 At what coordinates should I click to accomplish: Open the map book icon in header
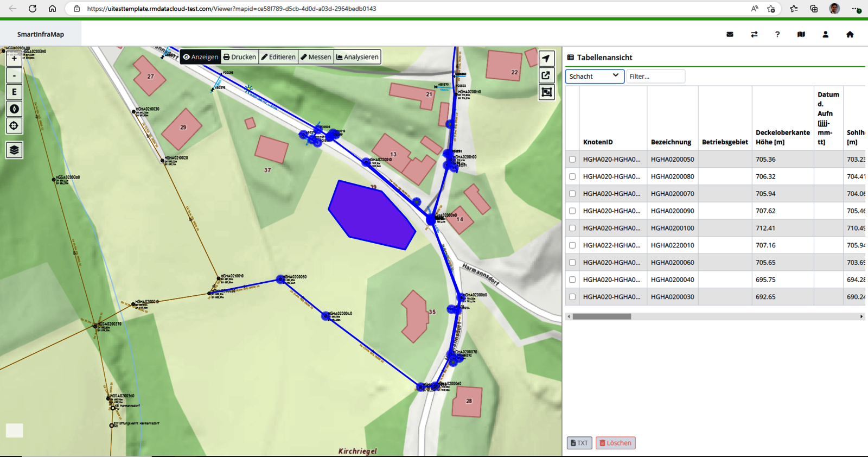pos(801,34)
